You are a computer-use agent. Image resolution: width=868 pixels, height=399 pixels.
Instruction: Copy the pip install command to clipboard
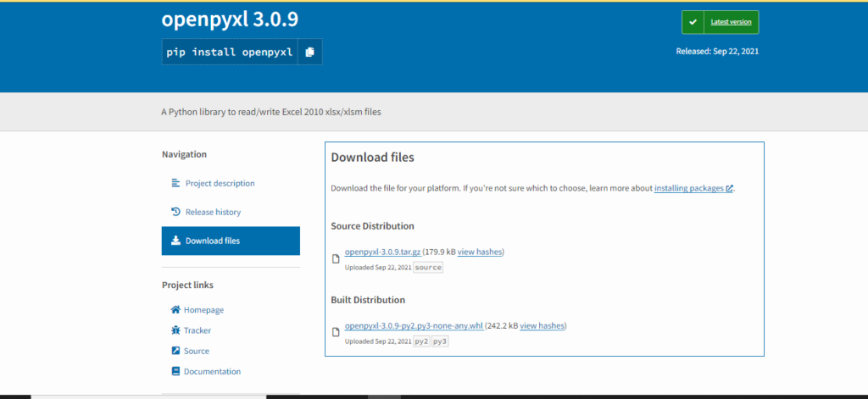(x=310, y=52)
